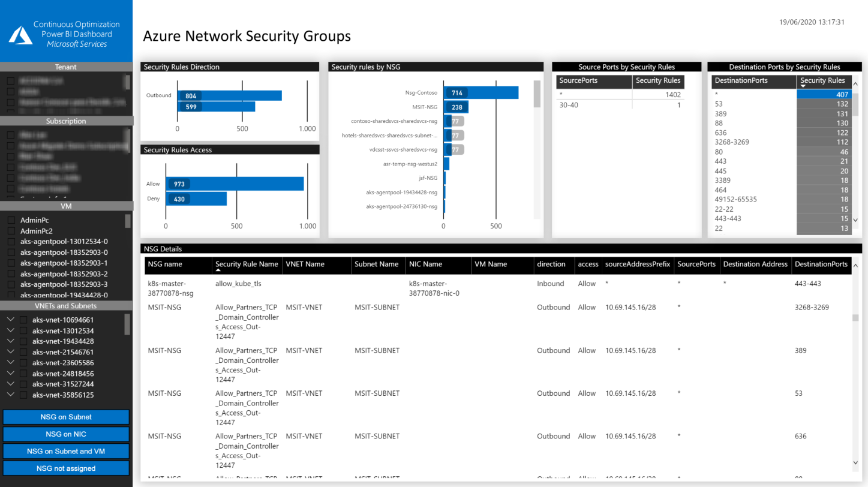The height and width of the screenshot is (487, 868).
Task: Check the aks-agentpool-18352903-3 VM box
Action: coord(11,284)
